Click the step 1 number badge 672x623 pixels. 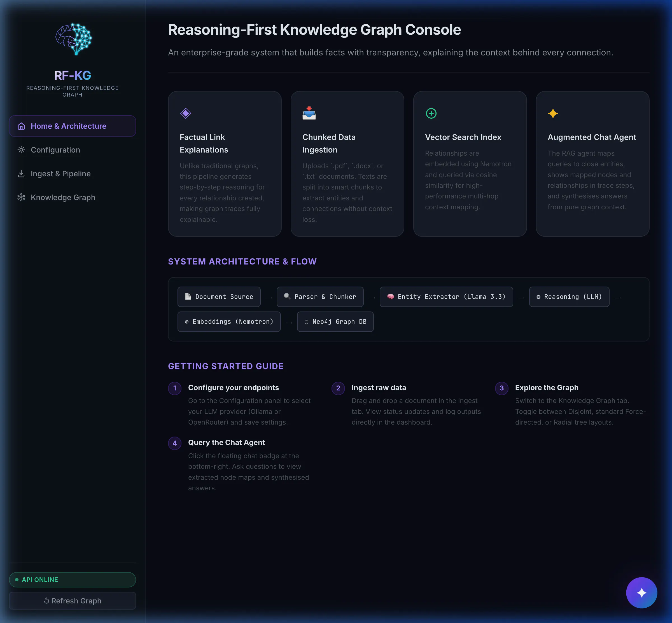(175, 388)
